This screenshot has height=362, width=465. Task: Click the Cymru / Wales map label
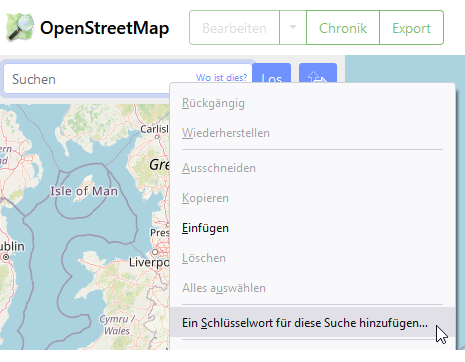click(117, 325)
